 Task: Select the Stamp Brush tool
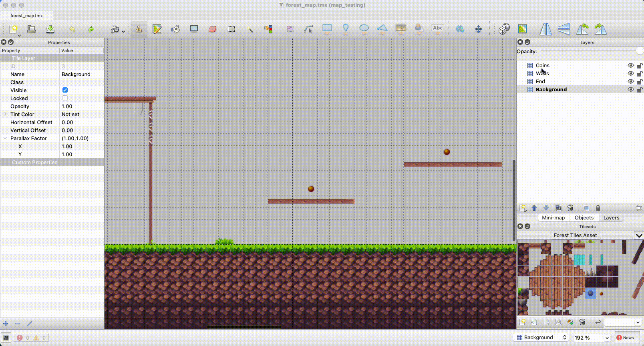(x=139, y=29)
